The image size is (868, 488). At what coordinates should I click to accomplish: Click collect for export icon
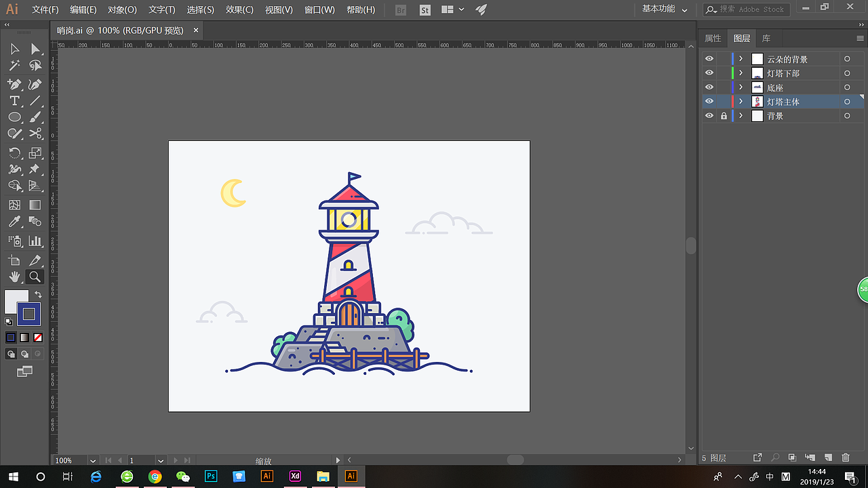tap(757, 459)
